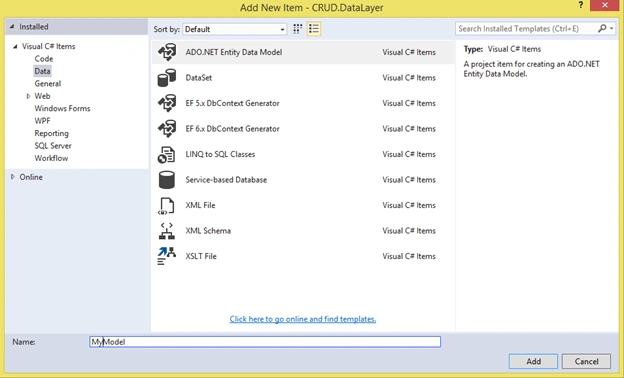Click the DataSet template icon
624x378 pixels.
167,78
